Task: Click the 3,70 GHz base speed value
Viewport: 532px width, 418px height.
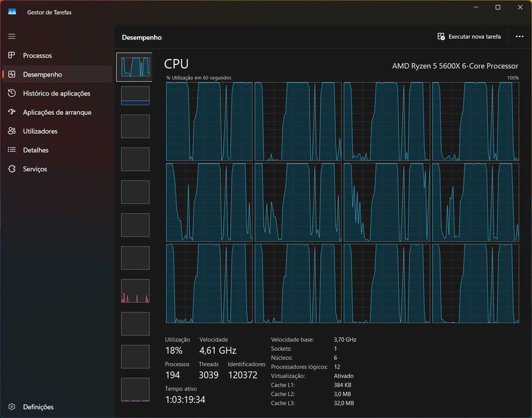Action: 345,339
